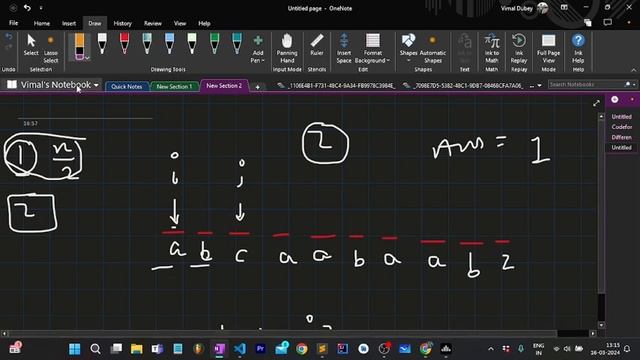Open the Help tab
Screen dimensions: 640x360
(x=204, y=23)
